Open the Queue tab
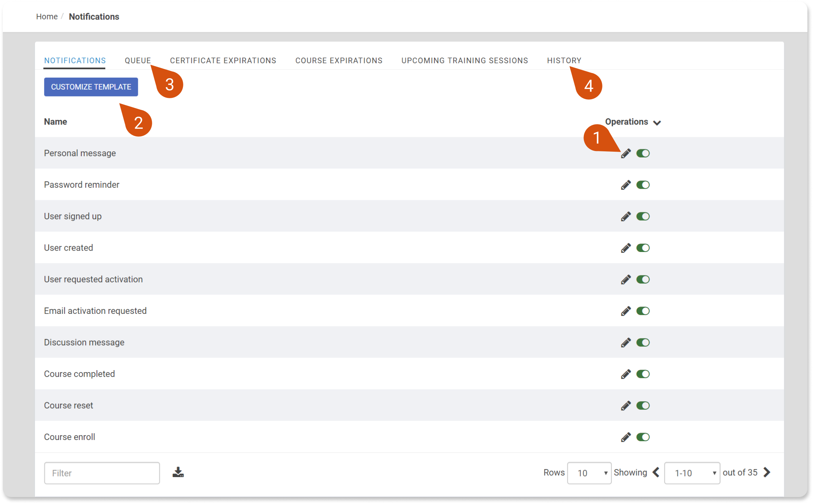The width and height of the screenshot is (813, 504). tap(138, 60)
